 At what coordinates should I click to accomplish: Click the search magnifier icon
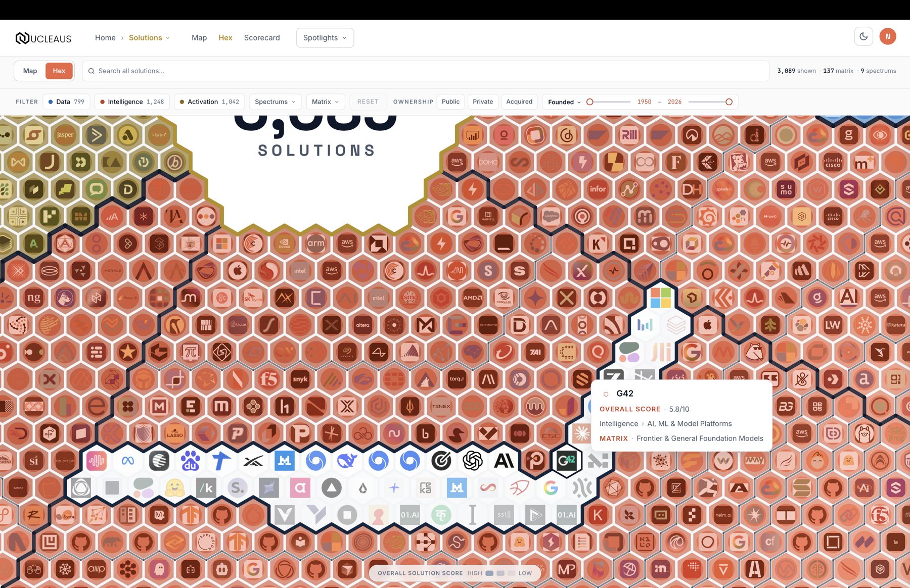click(x=92, y=71)
